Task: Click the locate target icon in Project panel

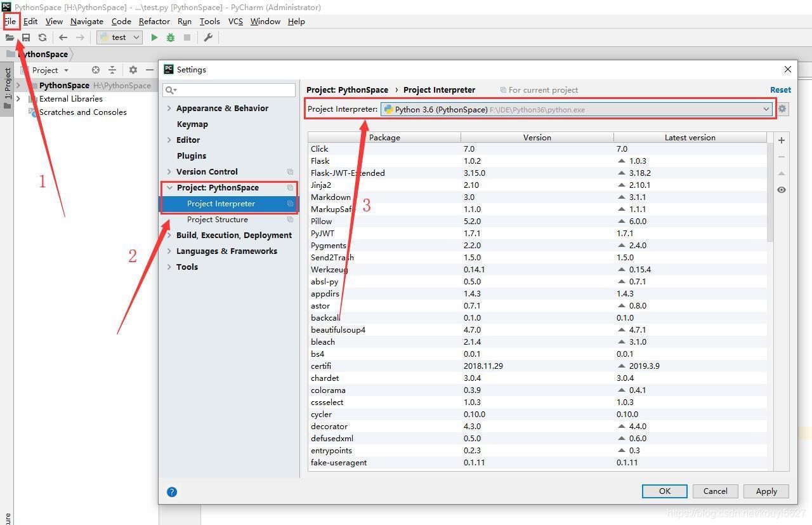Action: click(x=96, y=70)
